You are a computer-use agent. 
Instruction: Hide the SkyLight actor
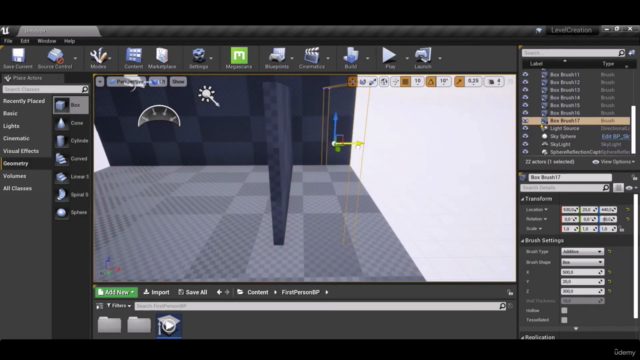(525, 144)
